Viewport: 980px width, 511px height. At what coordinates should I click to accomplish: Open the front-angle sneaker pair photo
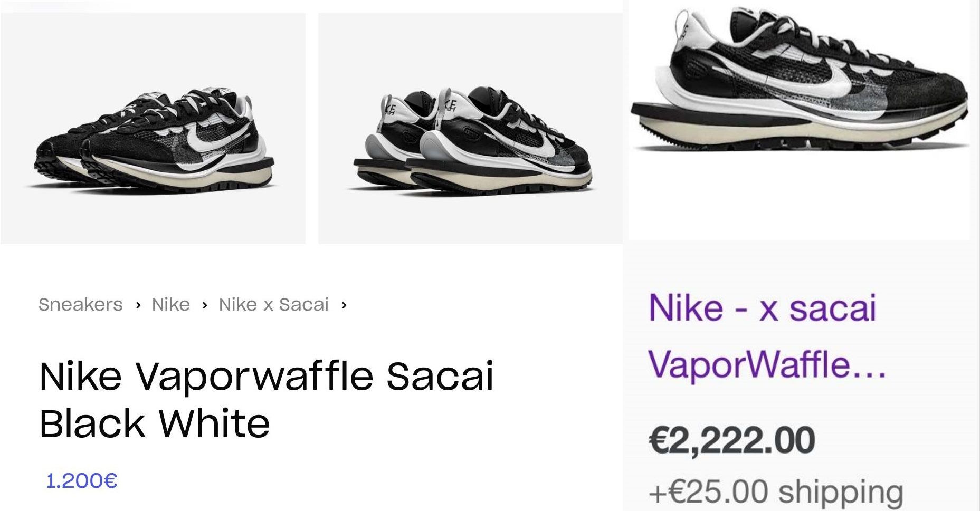pyautogui.click(x=153, y=128)
